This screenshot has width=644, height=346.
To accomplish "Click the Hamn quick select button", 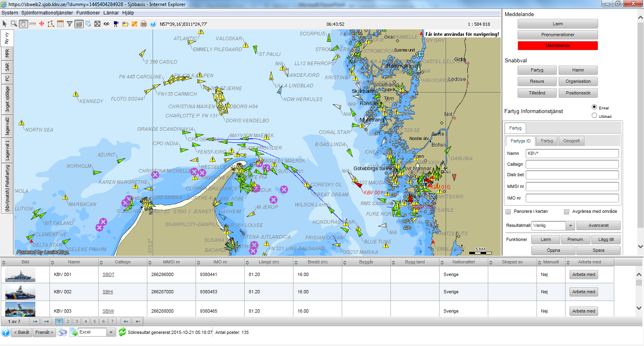I will [x=578, y=70].
